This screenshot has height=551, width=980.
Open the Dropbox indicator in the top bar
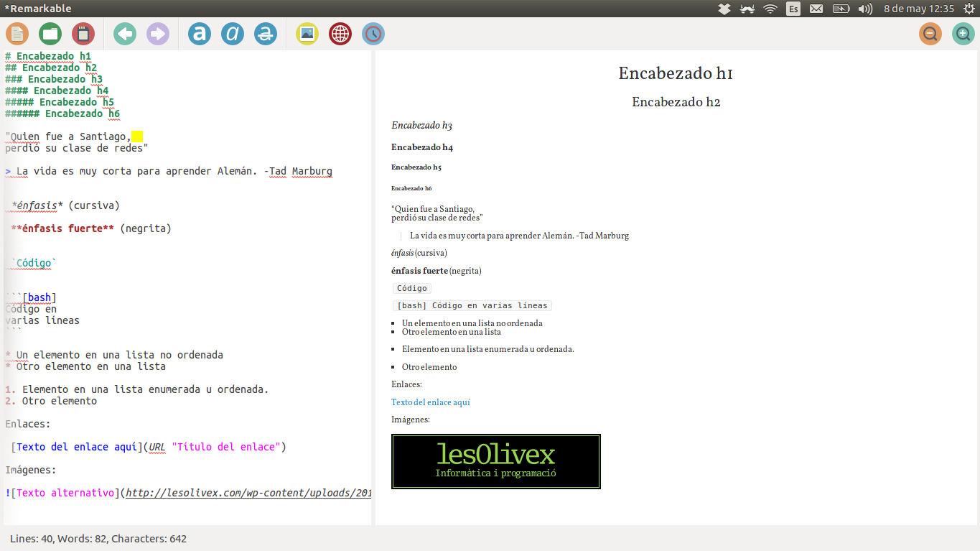click(724, 9)
